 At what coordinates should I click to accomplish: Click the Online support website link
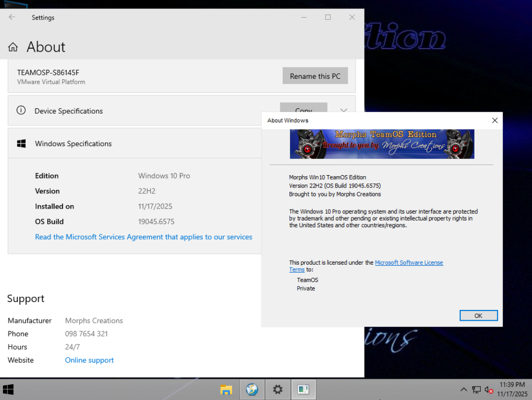[x=89, y=360]
